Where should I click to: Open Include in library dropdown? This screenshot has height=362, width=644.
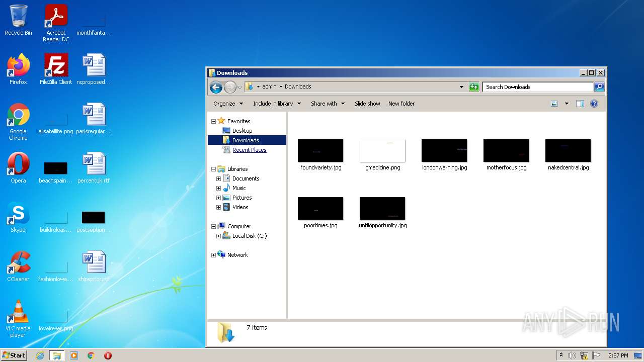(x=277, y=104)
